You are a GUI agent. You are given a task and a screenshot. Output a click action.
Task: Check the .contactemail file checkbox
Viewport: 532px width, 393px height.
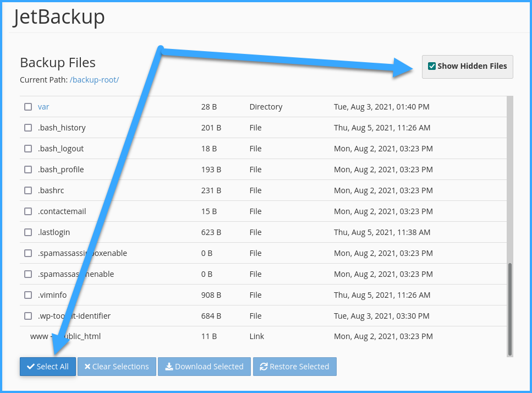tap(28, 211)
